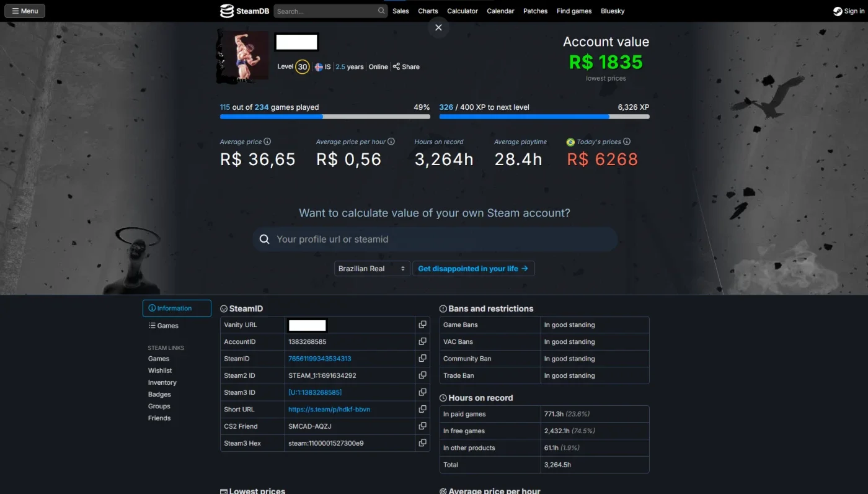Open the Charts page
The width and height of the screenshot is (868, 494).
[428, 11]
